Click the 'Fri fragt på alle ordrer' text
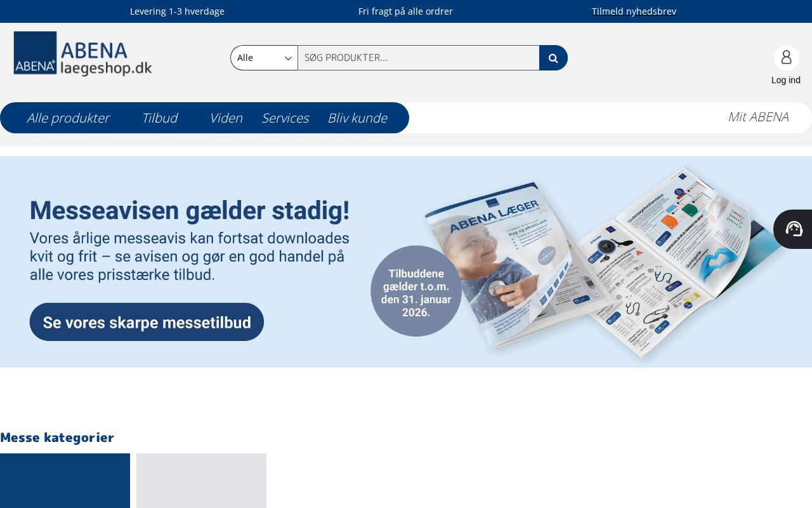 [405, 11]
